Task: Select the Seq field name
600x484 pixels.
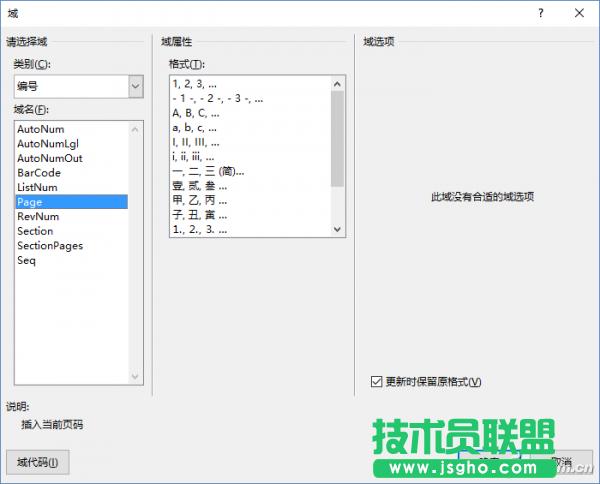Action: coord(26,260)
